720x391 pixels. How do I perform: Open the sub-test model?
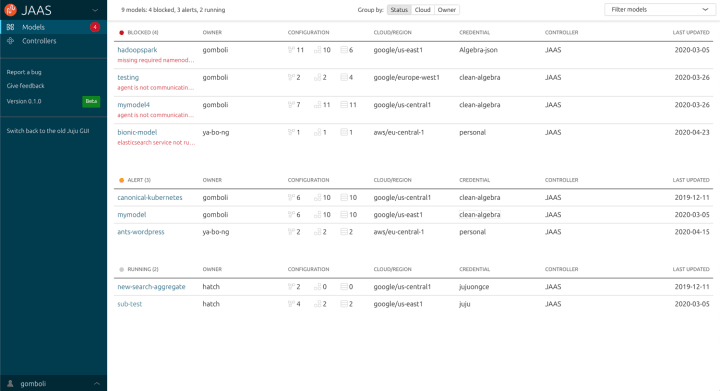click(129, 304)
